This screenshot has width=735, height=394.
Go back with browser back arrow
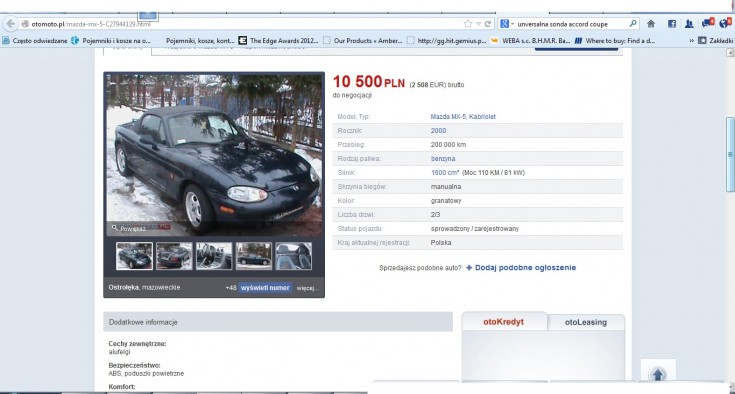pyautogui.click(x=10, y=24)
